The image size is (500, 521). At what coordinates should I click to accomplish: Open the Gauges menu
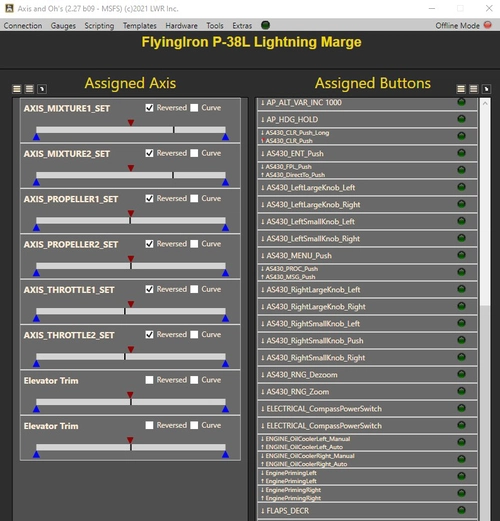(x=63, y=26)
